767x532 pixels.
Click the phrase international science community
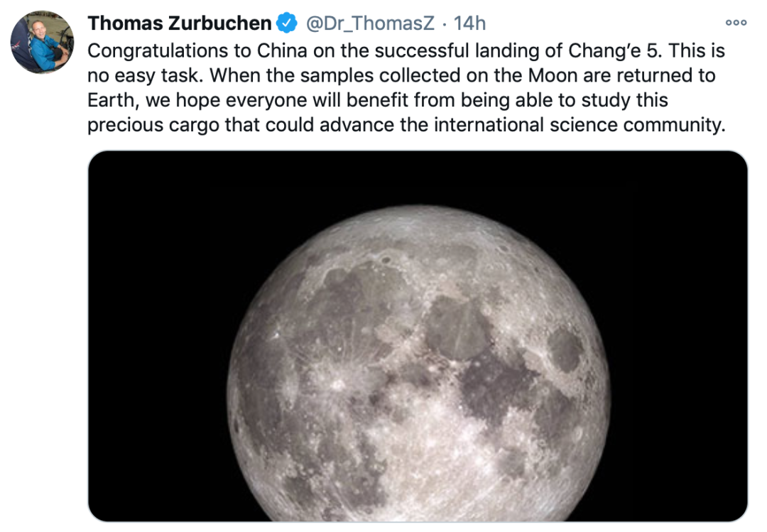click(x=580, y=125)
